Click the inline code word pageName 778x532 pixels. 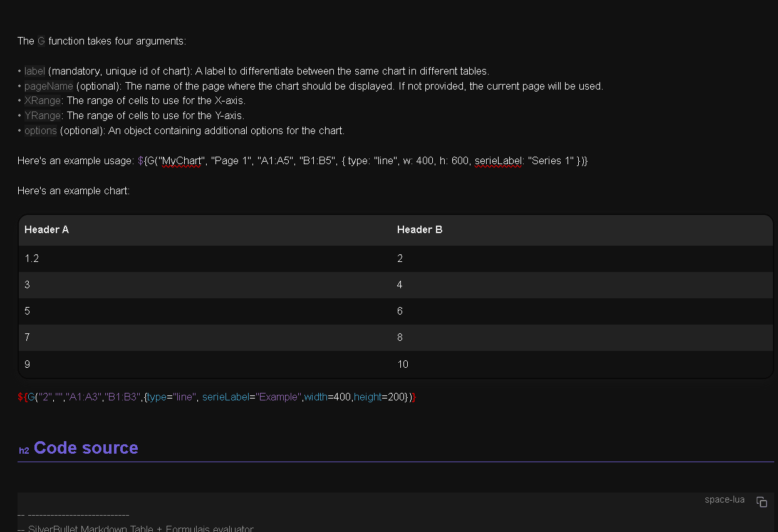pyautogui.click(x=49, y=86)
